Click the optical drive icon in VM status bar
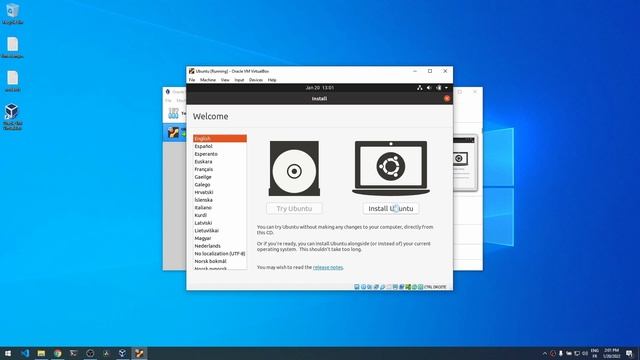Image resolution: width=640 pixels, height=360 pixels. [x=363, y=287]
